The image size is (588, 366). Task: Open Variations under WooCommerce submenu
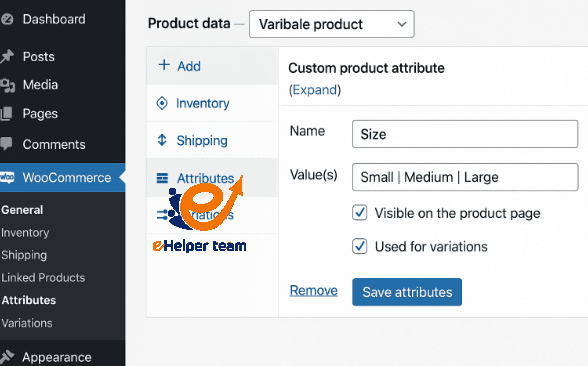coord(27,323)
